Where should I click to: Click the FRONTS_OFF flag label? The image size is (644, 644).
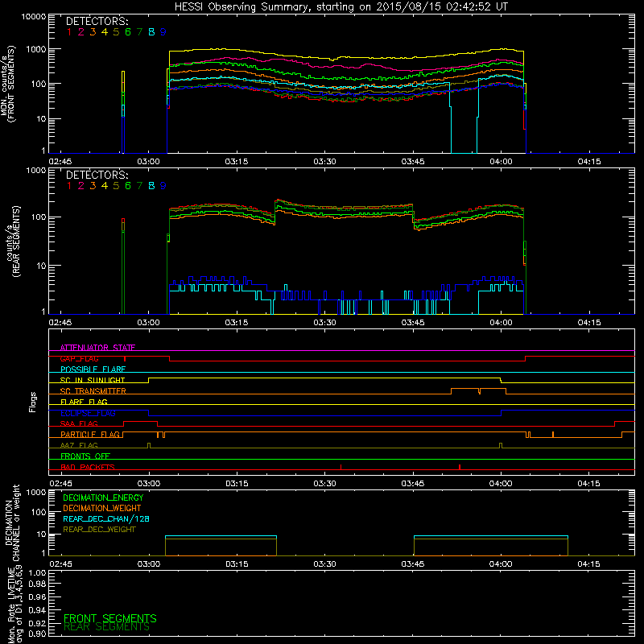click(85, 456)
